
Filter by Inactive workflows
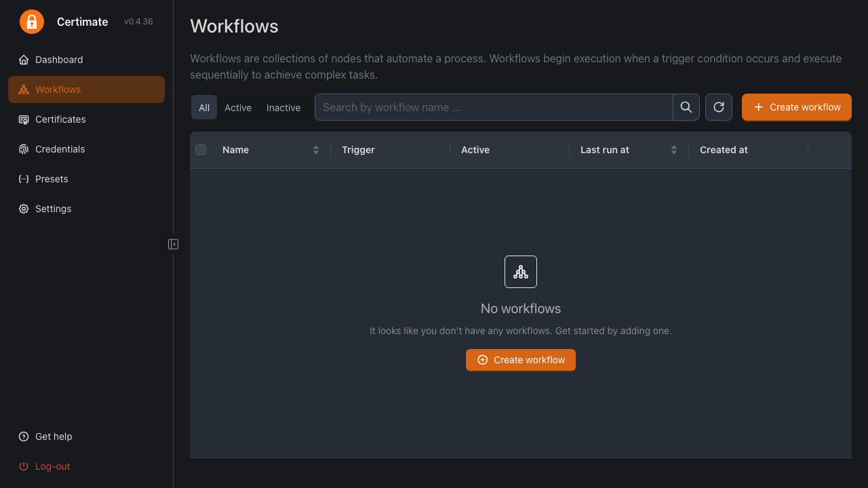pyautogui.click(x=283, y=107)
